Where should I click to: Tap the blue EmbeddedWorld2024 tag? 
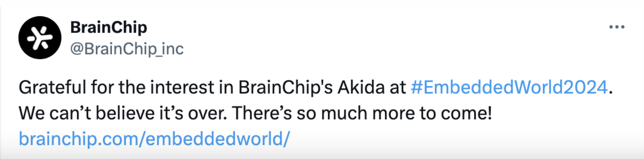509,87
